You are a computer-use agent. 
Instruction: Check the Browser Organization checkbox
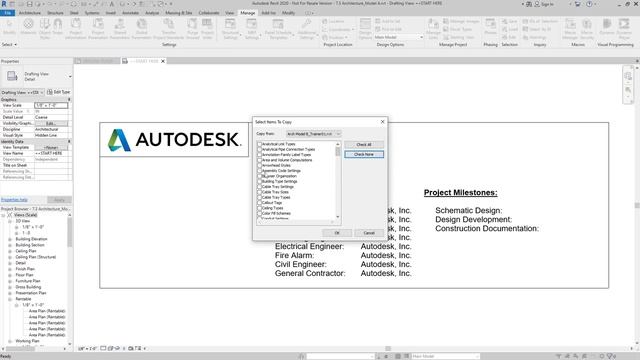click(x=259, y=176)
